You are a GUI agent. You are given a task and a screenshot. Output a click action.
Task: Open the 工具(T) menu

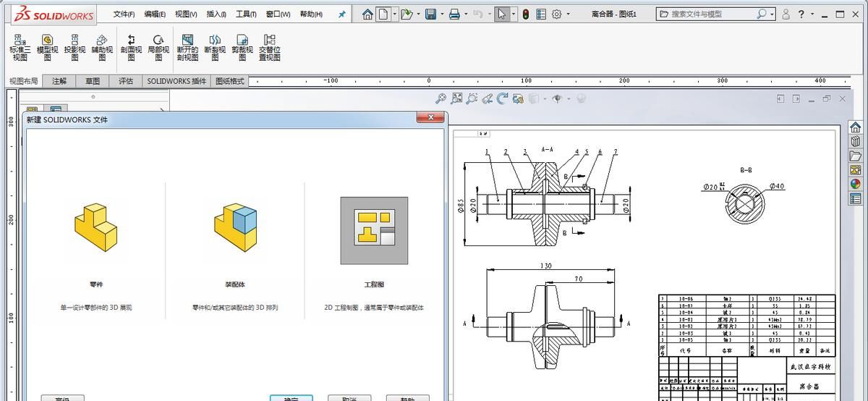(x=247, y=14)
